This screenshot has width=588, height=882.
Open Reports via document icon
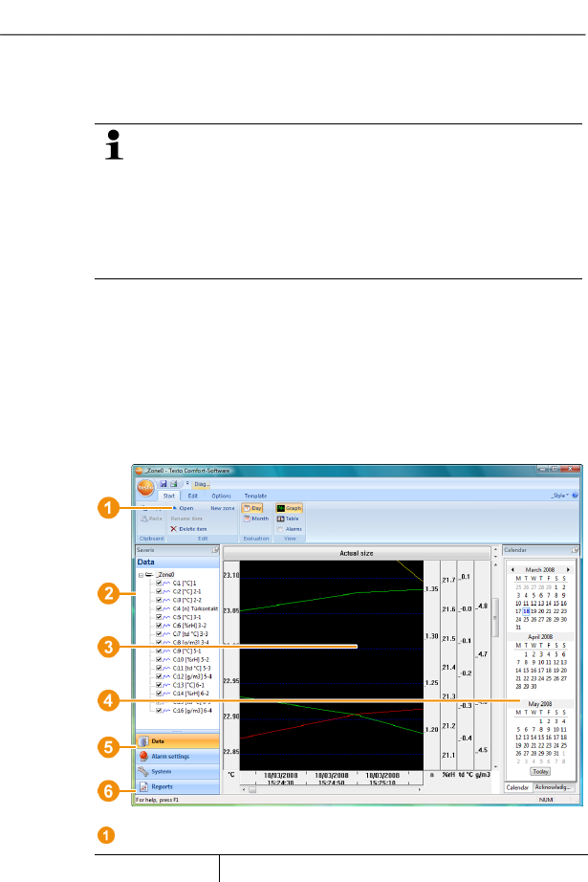143,786
